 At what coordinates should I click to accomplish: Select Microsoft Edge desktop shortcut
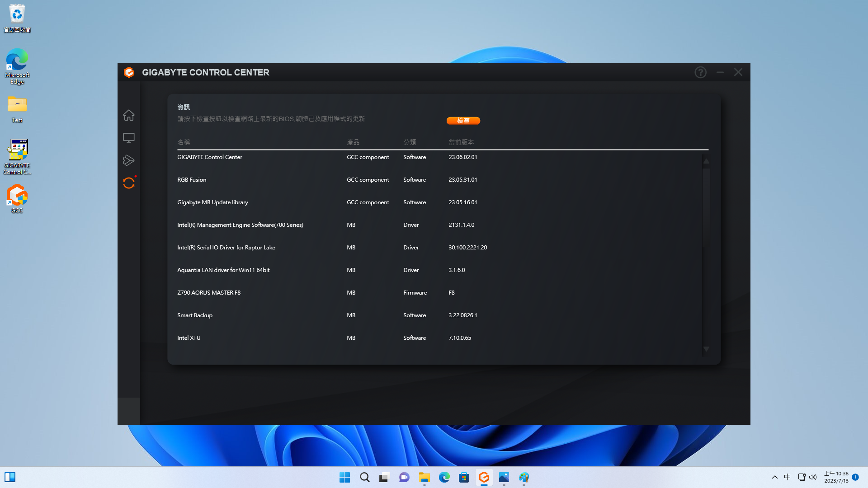(17, 66)
